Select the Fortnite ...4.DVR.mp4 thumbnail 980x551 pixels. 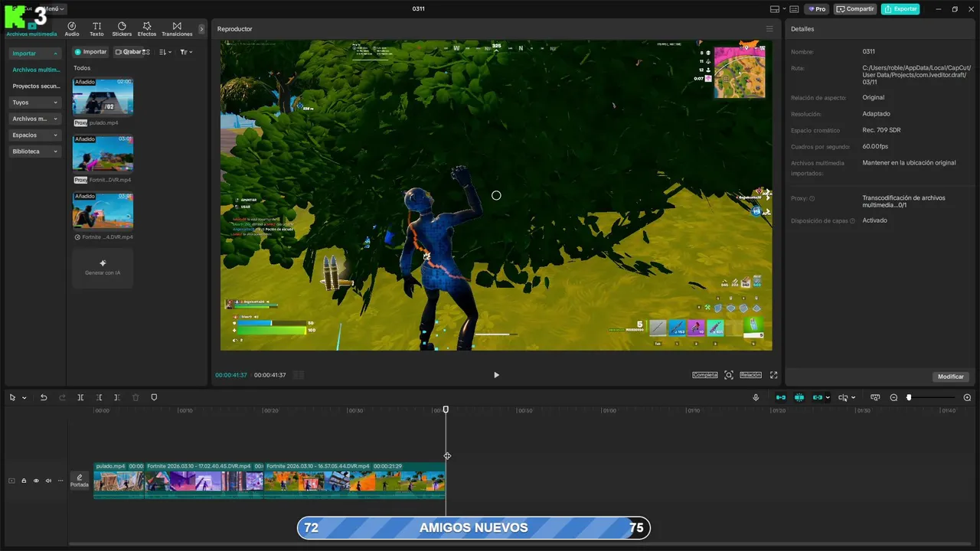[103, 210]
